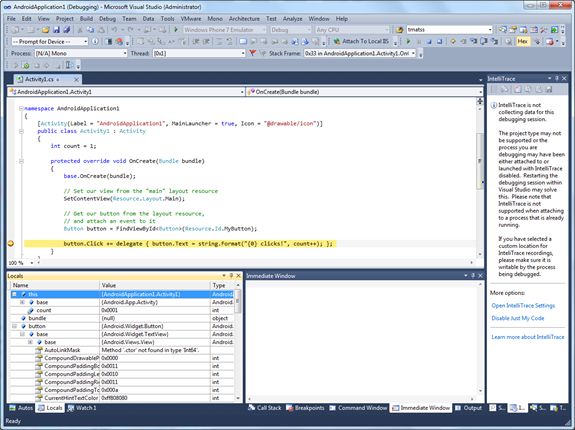Click the Undo arrow icon
This screenshot has width=575, height=430.
pyautogui.click(x=114, y=30)
